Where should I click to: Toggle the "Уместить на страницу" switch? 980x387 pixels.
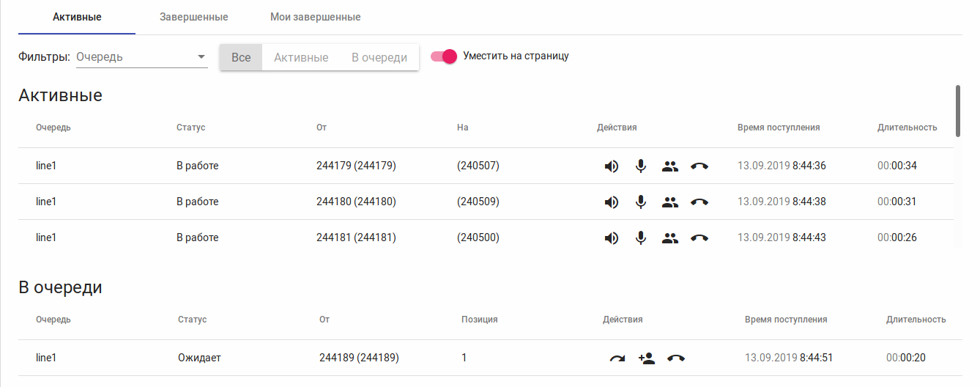tap(444, 56)
